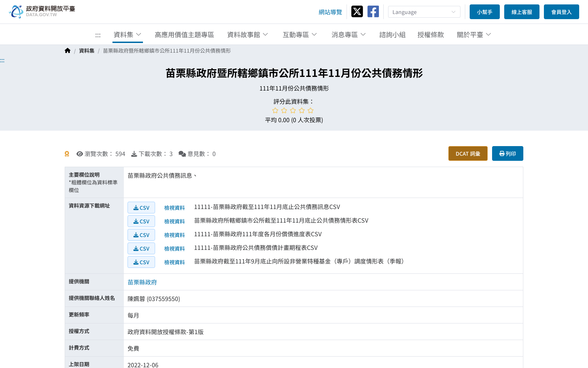Download CSV for 公共債務償債計畫期程表
Viewport: 588px width, 368px height.
pyautogui.click(x=141, y=248)
